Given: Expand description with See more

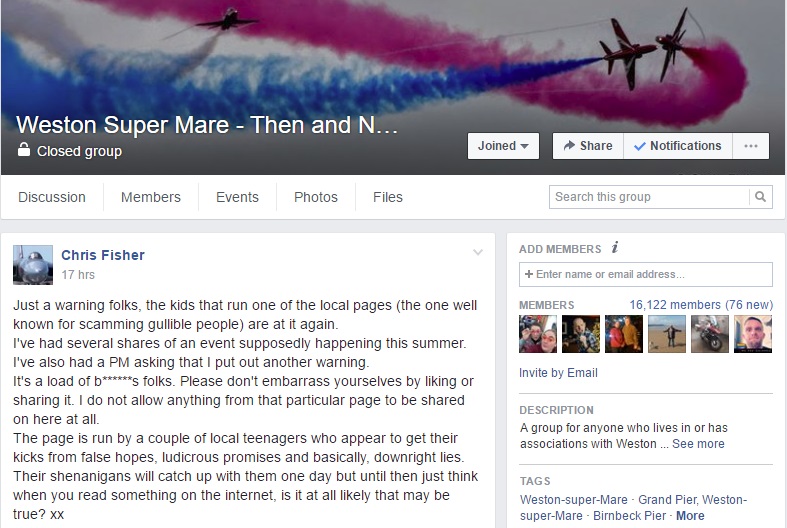Looking at the screenshot, I should pyautogui.click(x=698, y=444).
